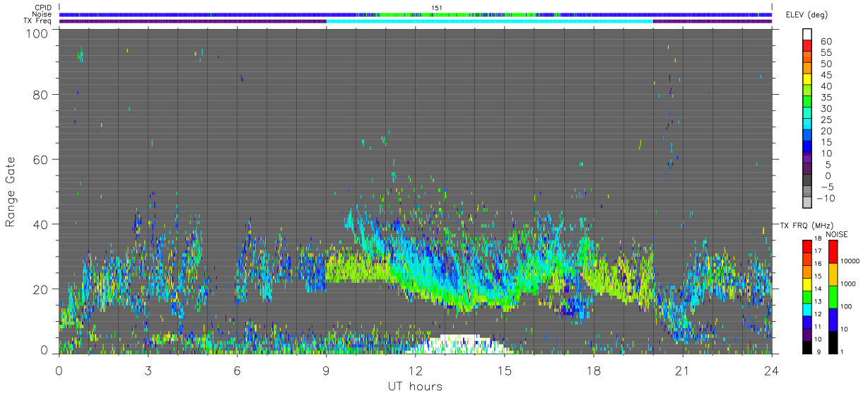Click y-axis tick label '60'

point(40,159)
